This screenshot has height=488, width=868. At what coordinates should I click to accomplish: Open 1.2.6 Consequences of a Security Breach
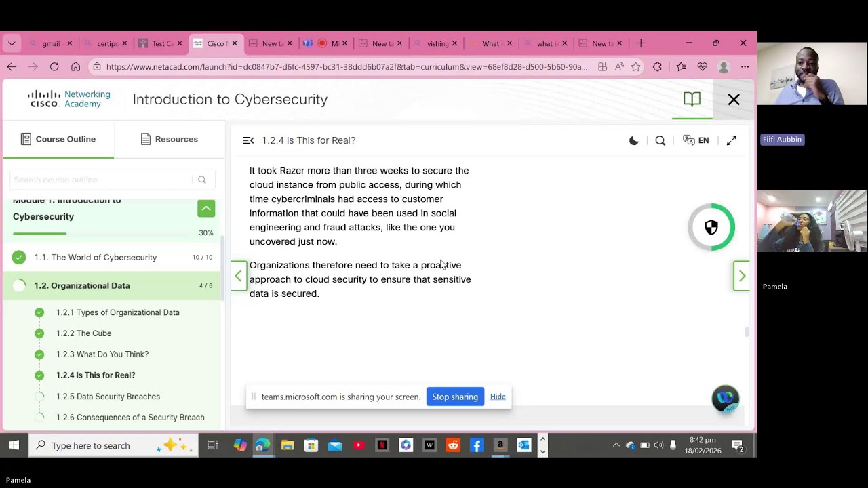[x=130, y=418]
